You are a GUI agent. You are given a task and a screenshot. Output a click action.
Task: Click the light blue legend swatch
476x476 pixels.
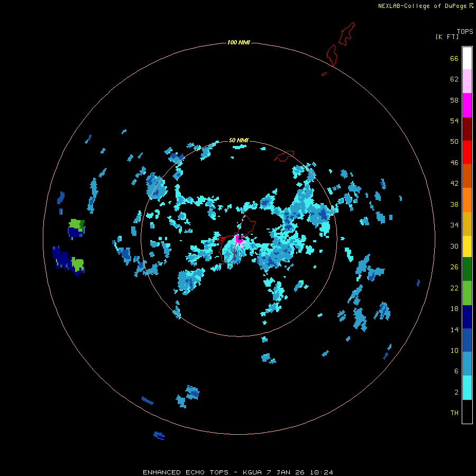click(467, 364)
